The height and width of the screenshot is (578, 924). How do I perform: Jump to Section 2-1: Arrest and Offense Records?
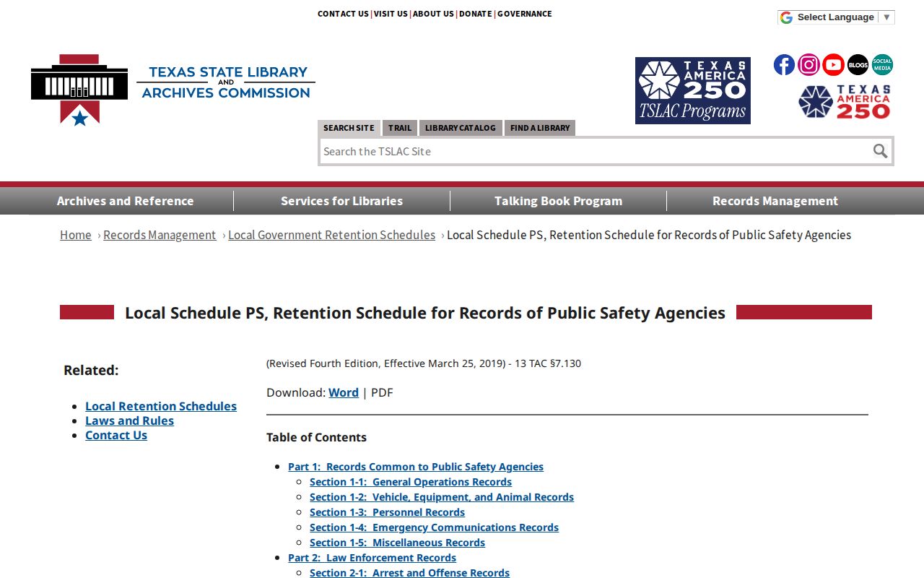click(x=410, y=573)
